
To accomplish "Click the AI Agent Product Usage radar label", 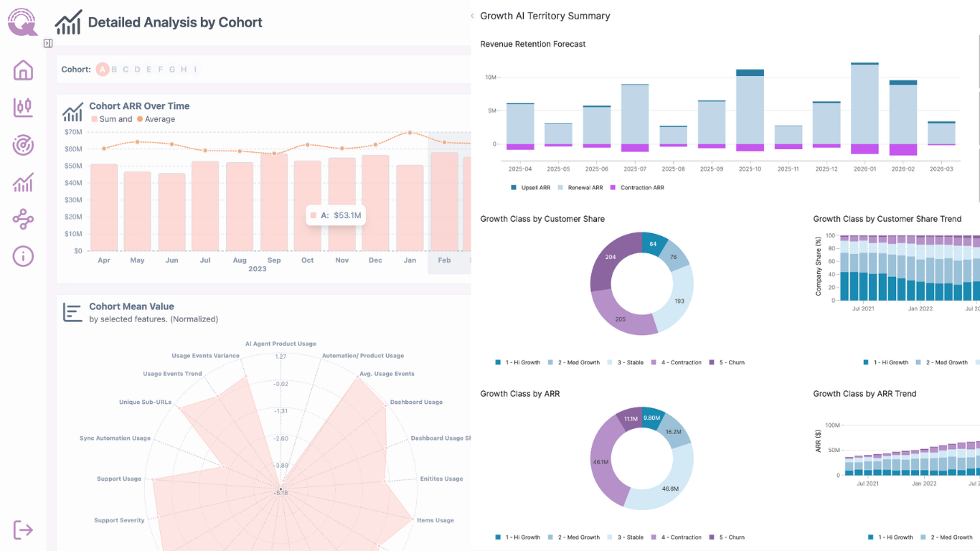I will [281, 344].
